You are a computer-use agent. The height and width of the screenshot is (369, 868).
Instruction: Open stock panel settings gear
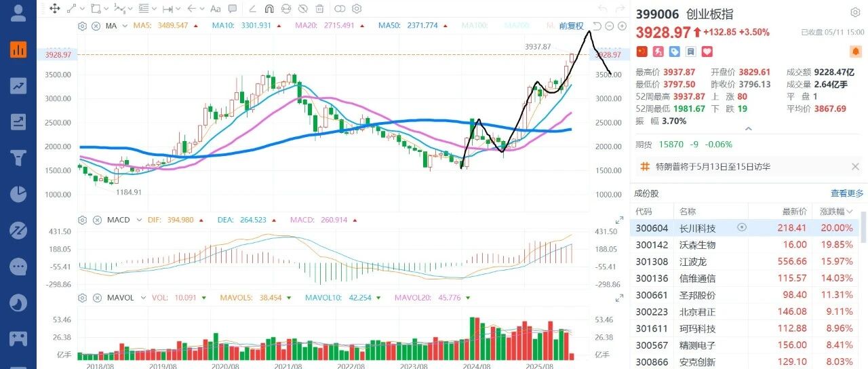coord(855,13)
